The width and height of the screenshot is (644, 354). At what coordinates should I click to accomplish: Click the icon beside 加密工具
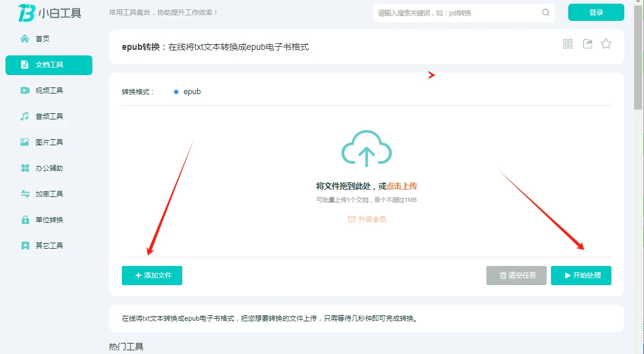pos(25,194)
